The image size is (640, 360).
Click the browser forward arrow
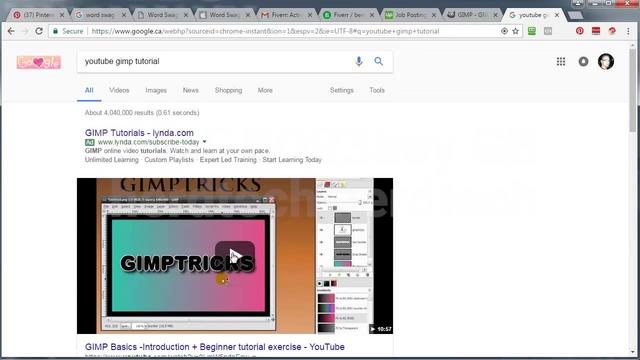25,31
